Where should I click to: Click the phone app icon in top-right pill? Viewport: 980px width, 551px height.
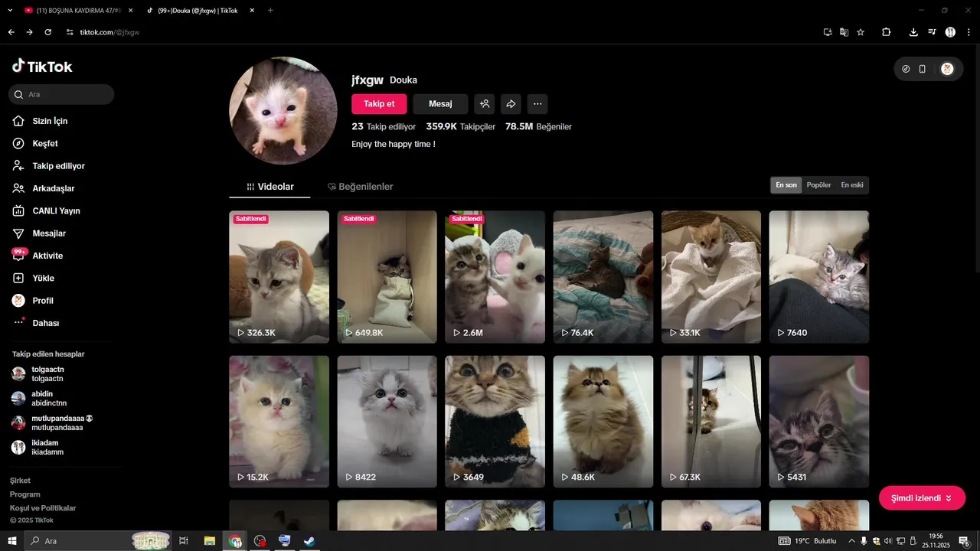[923, 69]
